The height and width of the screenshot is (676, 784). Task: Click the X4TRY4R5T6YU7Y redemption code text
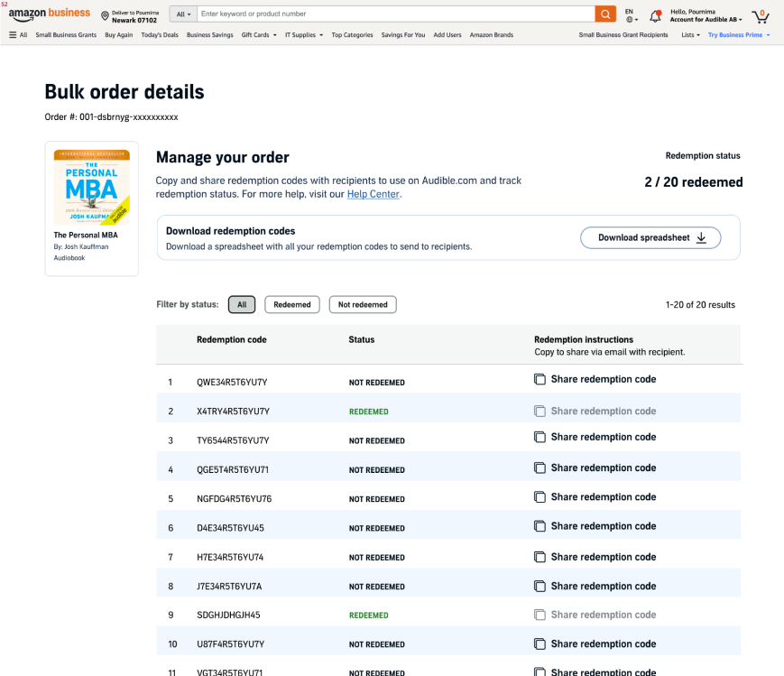233,412
